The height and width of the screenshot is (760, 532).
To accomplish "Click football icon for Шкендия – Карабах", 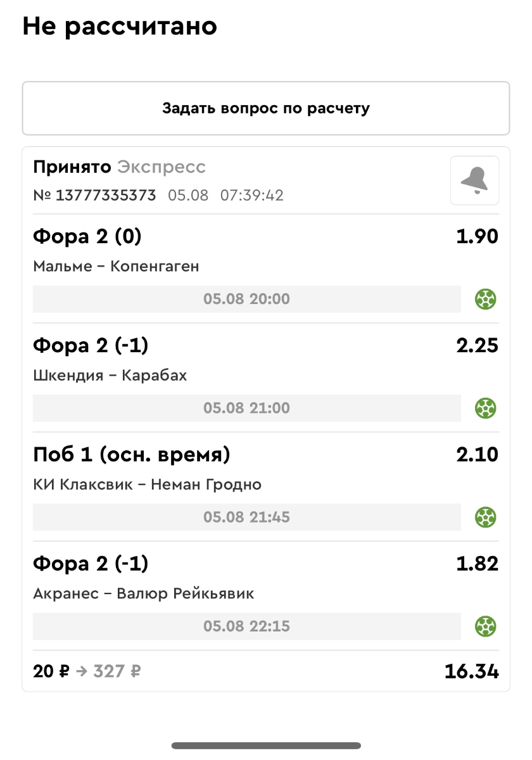I will [x=486, y=408].
